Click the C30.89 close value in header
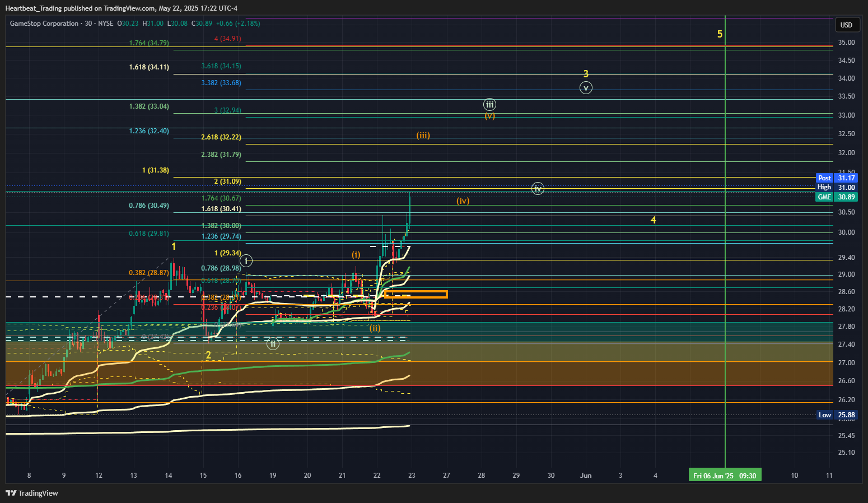This screenshot has height=503, width=868. (202, 24)
